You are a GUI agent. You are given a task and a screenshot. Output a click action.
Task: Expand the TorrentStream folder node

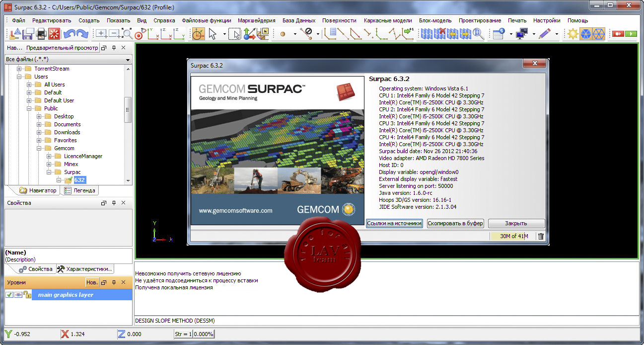19,69
